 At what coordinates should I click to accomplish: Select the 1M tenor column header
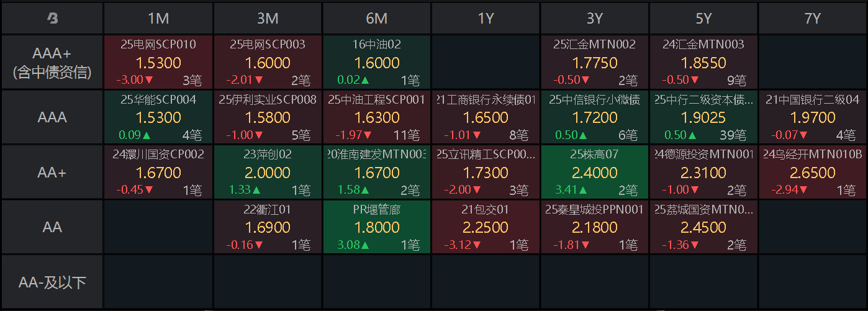click(x=158, y=19)
